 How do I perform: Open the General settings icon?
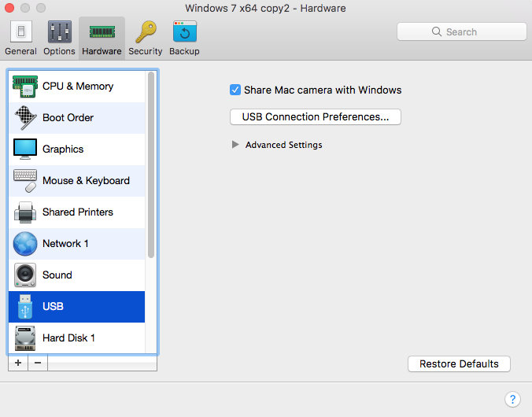point(21,31)
